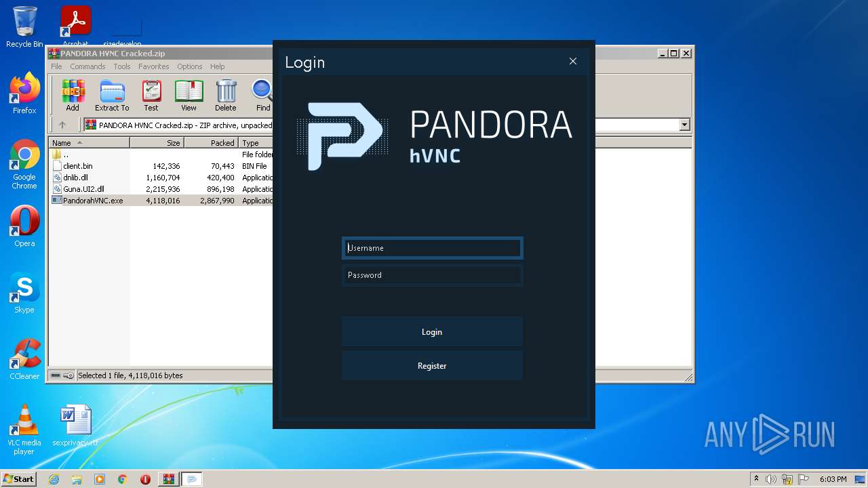Viewport: 868px width, 488px height.
Task: Click the Find icon in WinRAR
Action: click(262, 96)
